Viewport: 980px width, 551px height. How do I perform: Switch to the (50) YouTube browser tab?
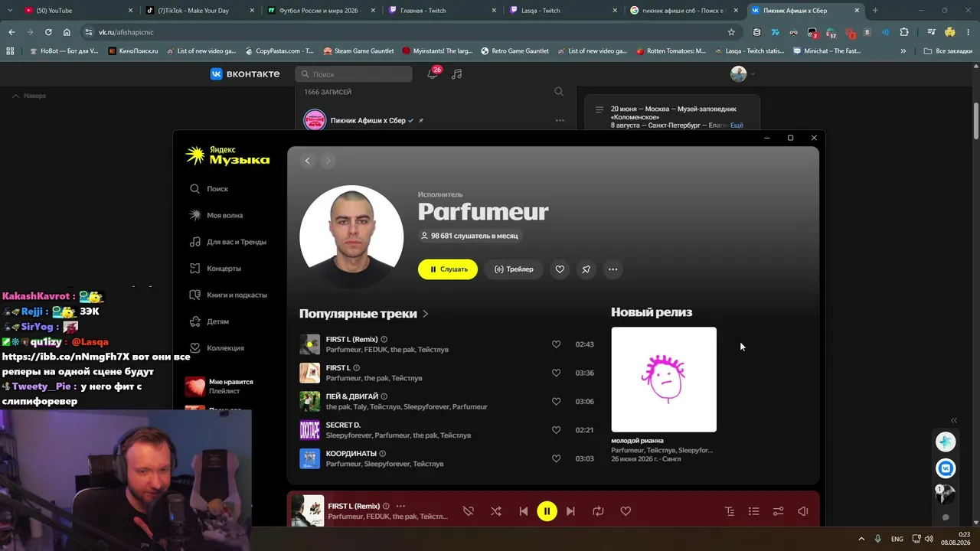[x=77, y=11]
